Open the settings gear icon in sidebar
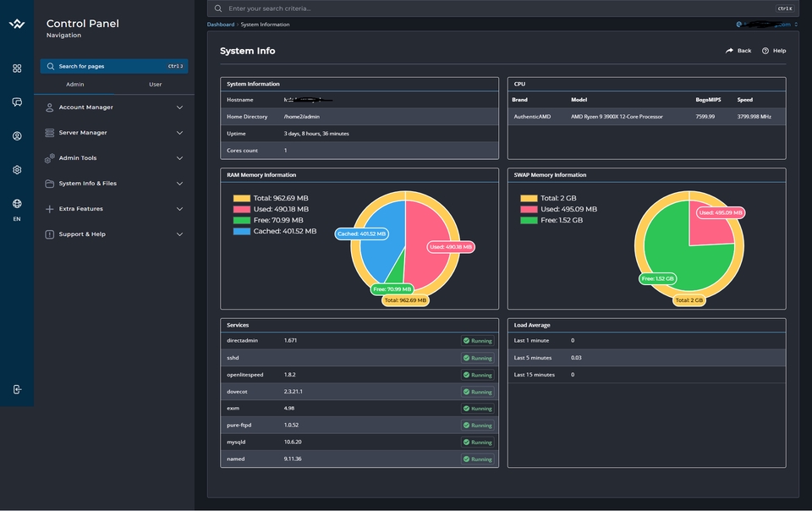 click(x=17, y=170)
